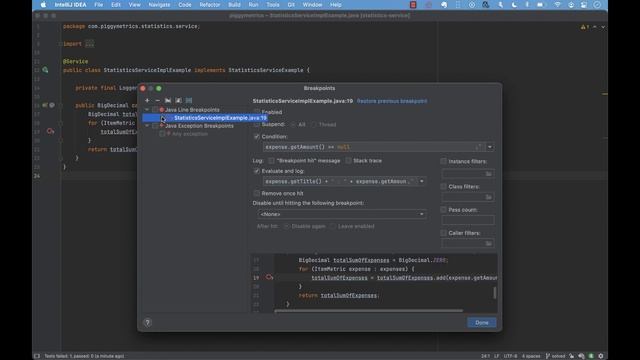
Task: Click the Done button
Action: (x=482, y=322)
